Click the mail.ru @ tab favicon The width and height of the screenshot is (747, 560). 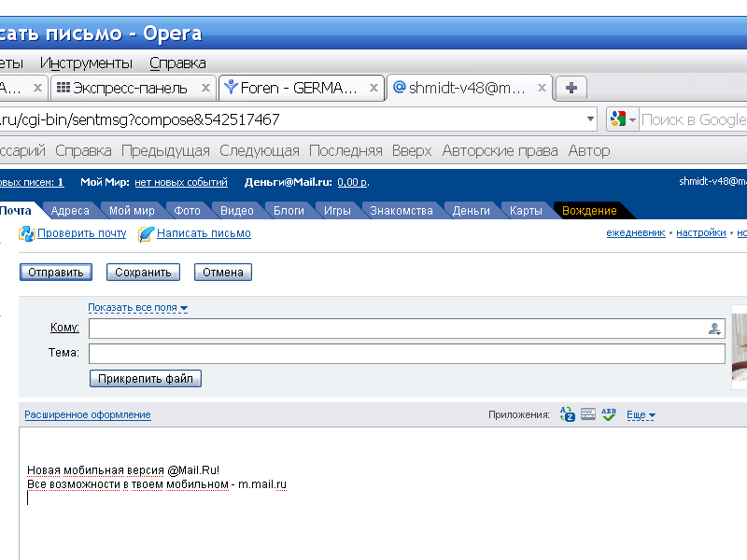click(400, 87)
